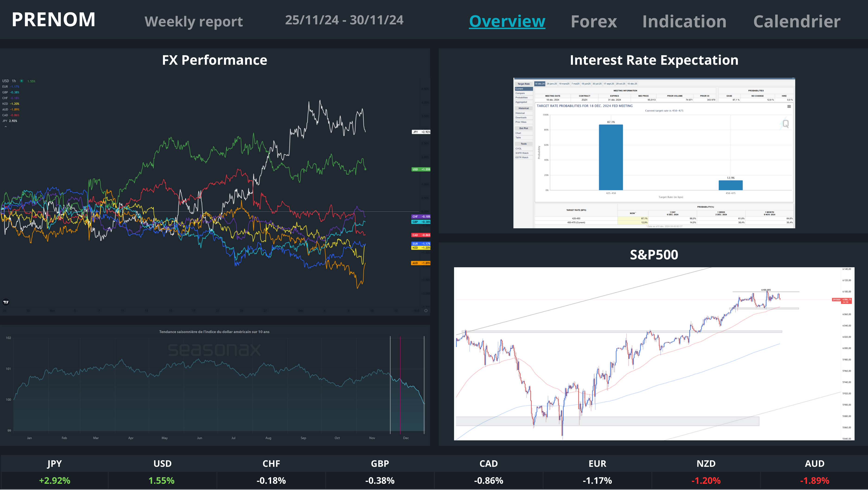Open the CVOL tool link
The width and height of the screenshot is (868, 490).
tap(524, 148)
